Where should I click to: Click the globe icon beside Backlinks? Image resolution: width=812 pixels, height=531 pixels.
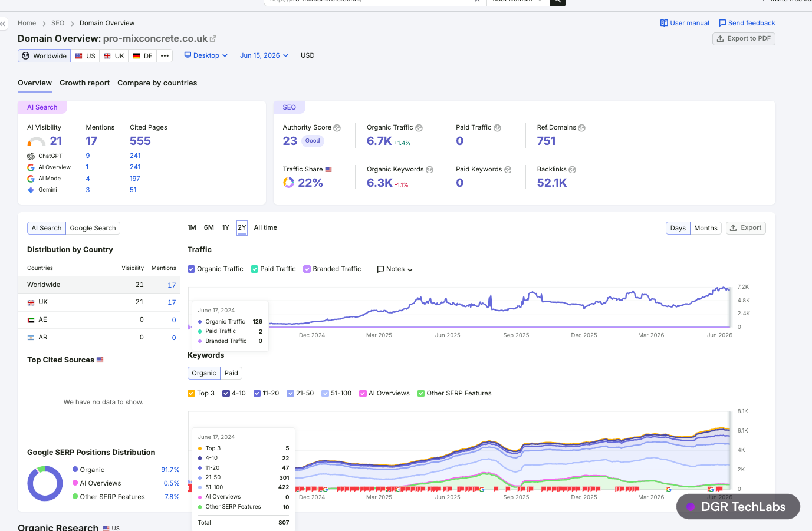point(573,170)
